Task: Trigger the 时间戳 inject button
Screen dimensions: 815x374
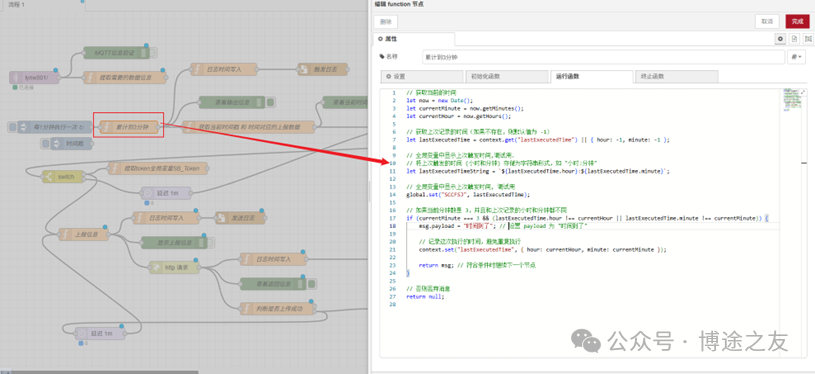Action: [46, 143]
